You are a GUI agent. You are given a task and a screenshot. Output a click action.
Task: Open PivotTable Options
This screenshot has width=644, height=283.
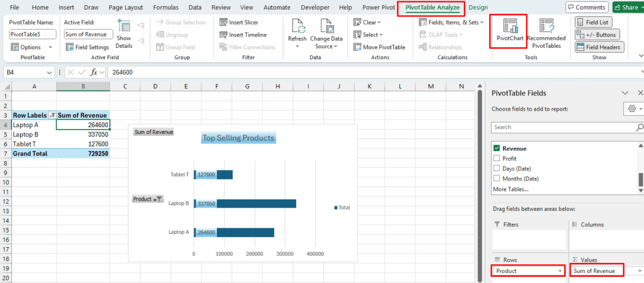coord(31,47)
